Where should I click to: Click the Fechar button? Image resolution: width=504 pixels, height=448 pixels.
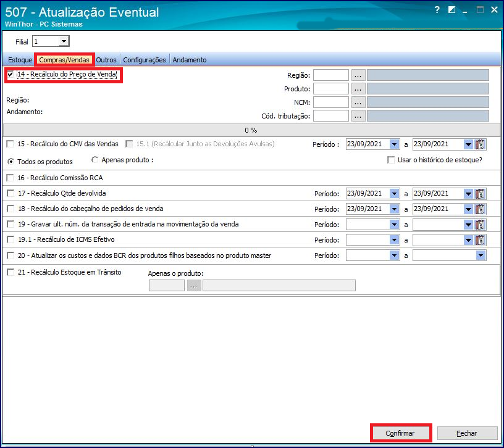pos(467,433)
